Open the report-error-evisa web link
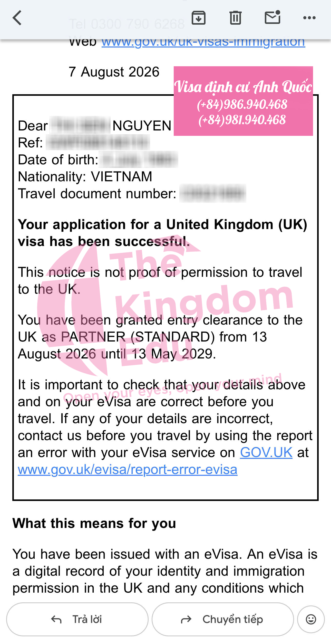 pyautogui.click(x=128, y=469)
